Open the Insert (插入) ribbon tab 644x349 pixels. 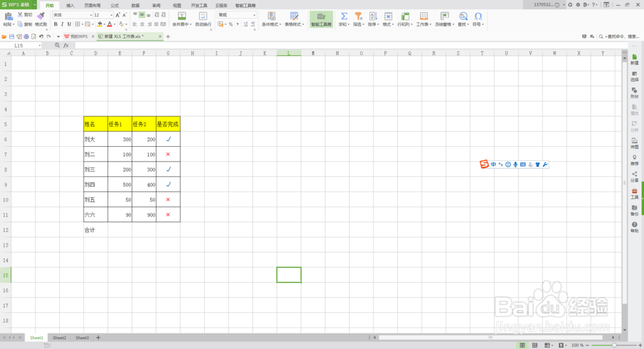(70, 5)
